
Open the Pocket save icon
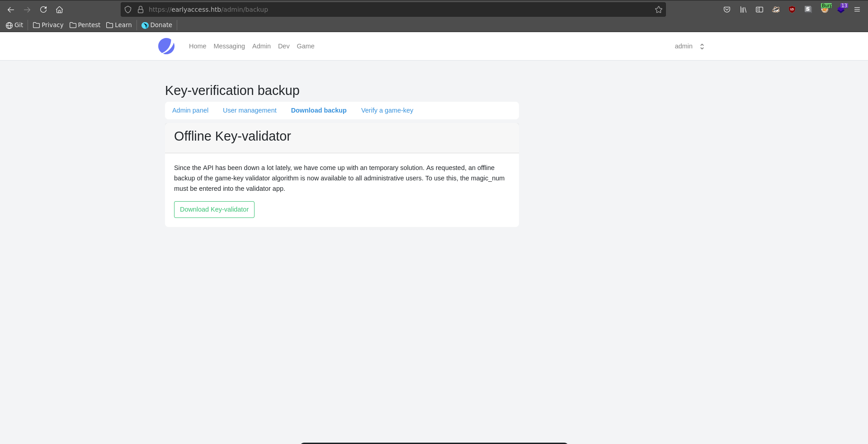[x=727, y=9]
